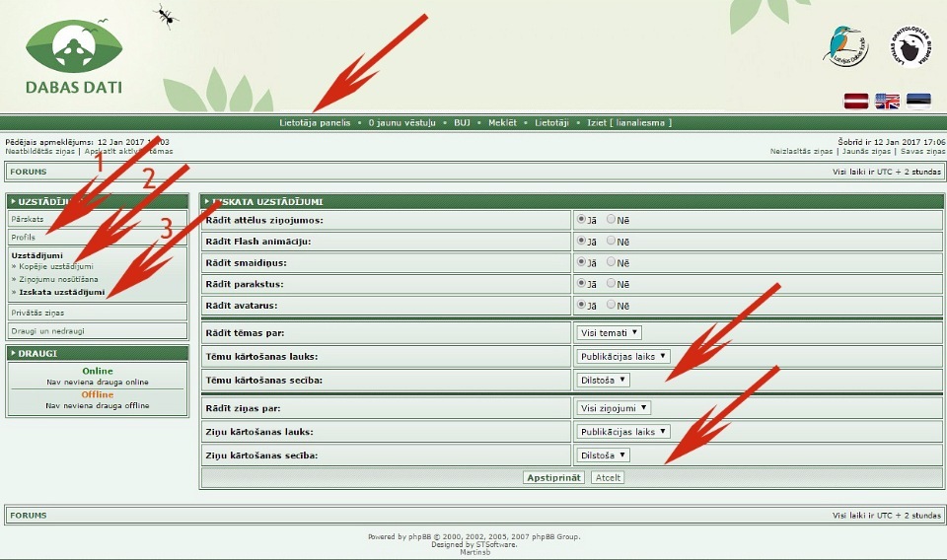Switch language with the Estonian flag
The width and height of the screenshot is (947, 560).
pos(918,101)
